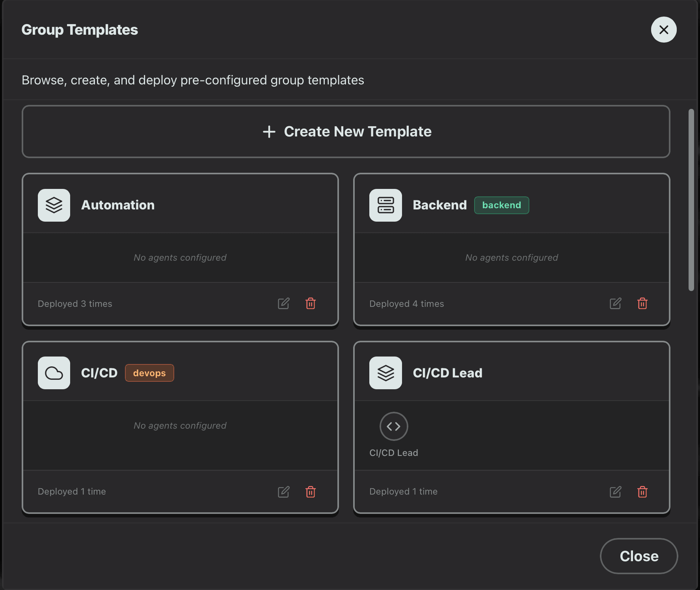Click the trash icon on Backend template

point(642,303)
